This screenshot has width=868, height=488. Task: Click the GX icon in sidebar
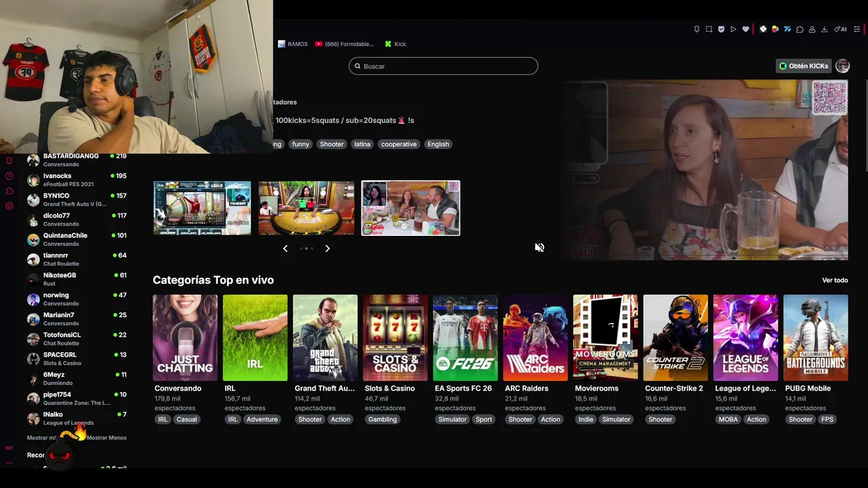point(9,448)
